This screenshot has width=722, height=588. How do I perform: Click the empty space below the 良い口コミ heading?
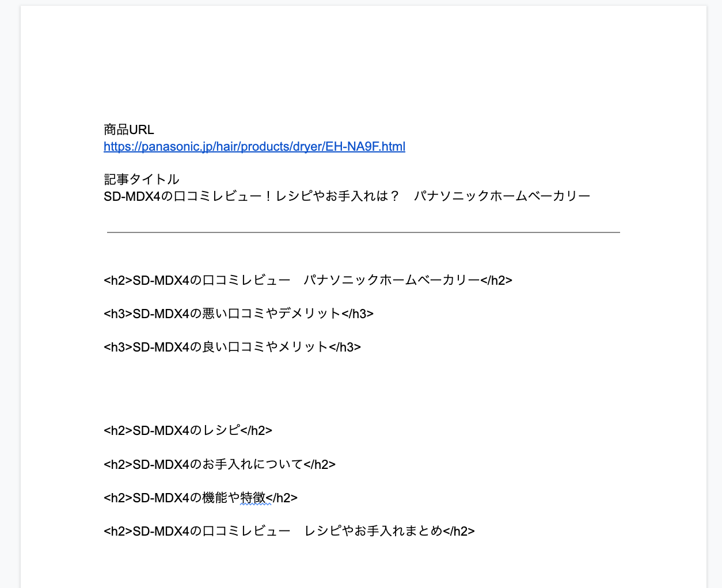[x=363, y=388]
